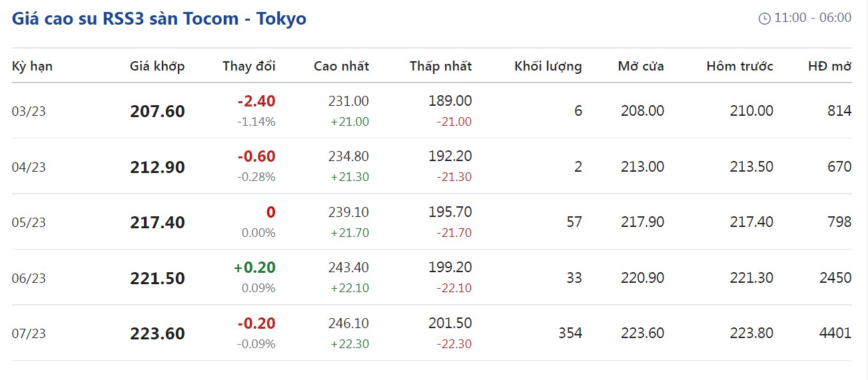Click the Thay đổi column header
Screen dimensions: 868x380
[248, 66]
